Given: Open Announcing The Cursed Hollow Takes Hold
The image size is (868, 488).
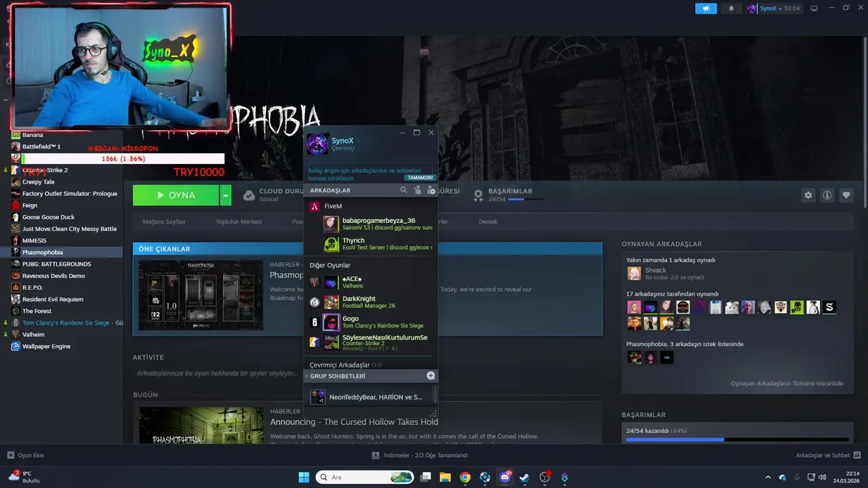Looking at the screenshot, I should click(354, 422).
